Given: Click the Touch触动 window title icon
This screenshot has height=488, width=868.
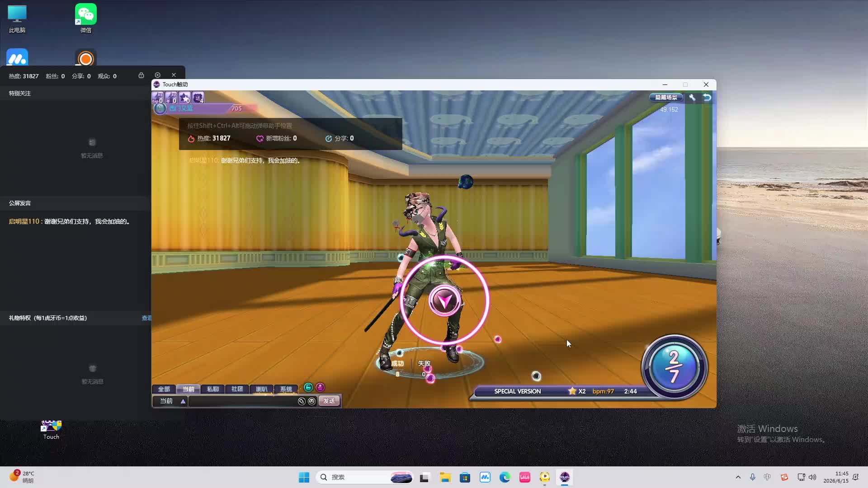Looking at the screenshot, I should 156,84.
